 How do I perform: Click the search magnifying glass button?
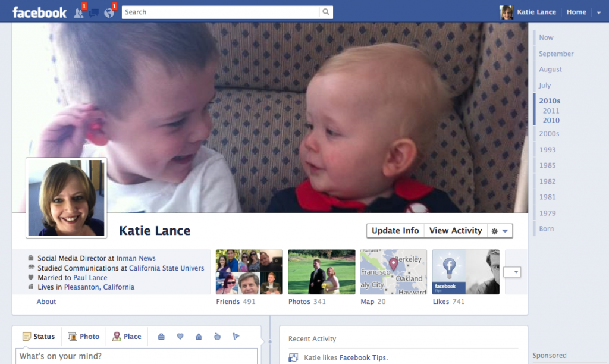326,12
